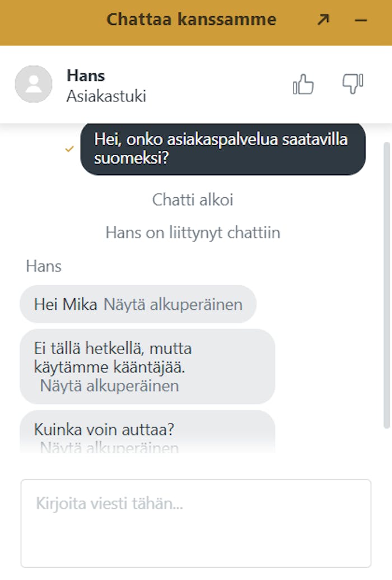This screenshot has width=392, height=580.
Task: Rate the chat with thumbs down
Action: tap(353, 84)
